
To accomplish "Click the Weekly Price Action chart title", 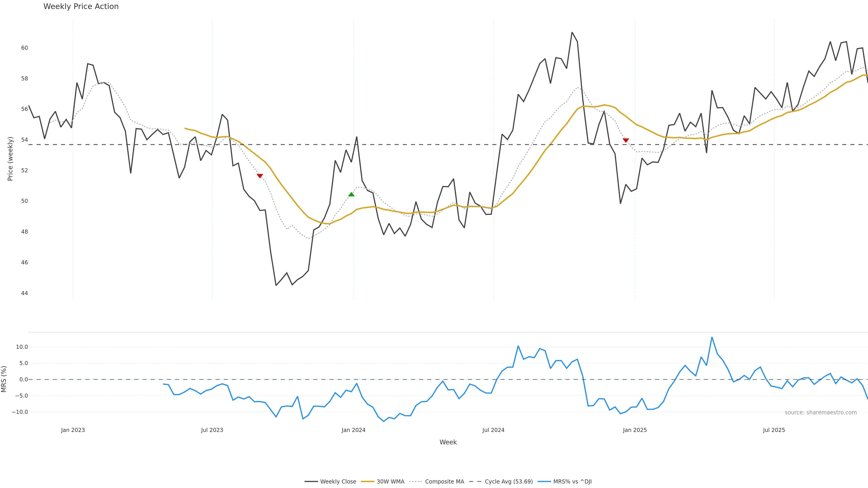I will click(x=81, y=6).
